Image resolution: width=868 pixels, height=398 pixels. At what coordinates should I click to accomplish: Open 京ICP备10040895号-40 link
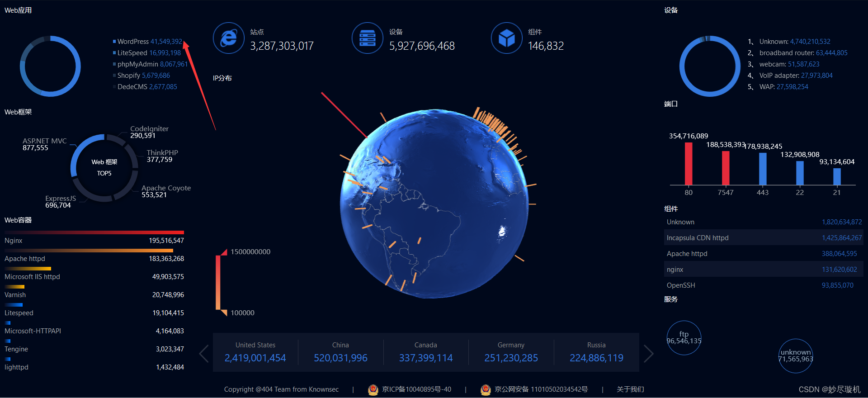tap(416, 389)
